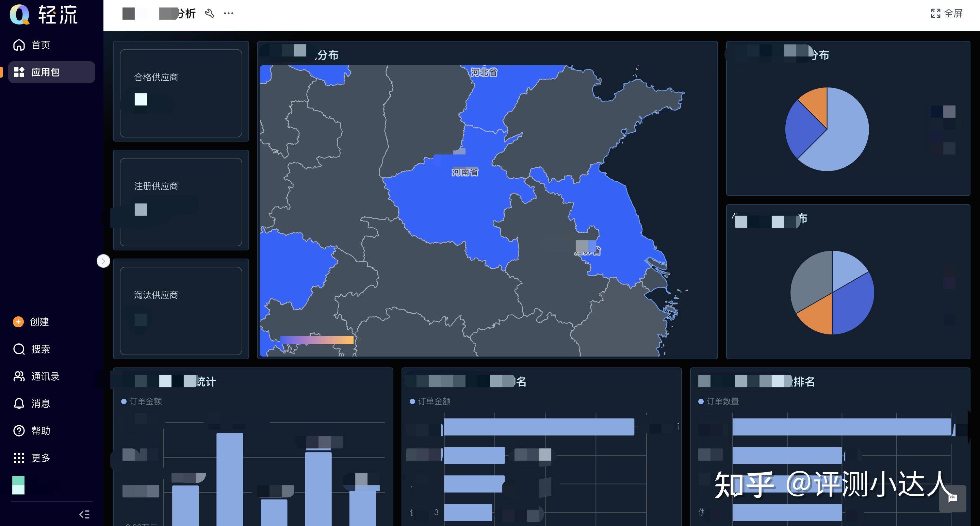980x526 pixels.
Task: Click the user avatar in the sidebar
Action: [18, 485]
